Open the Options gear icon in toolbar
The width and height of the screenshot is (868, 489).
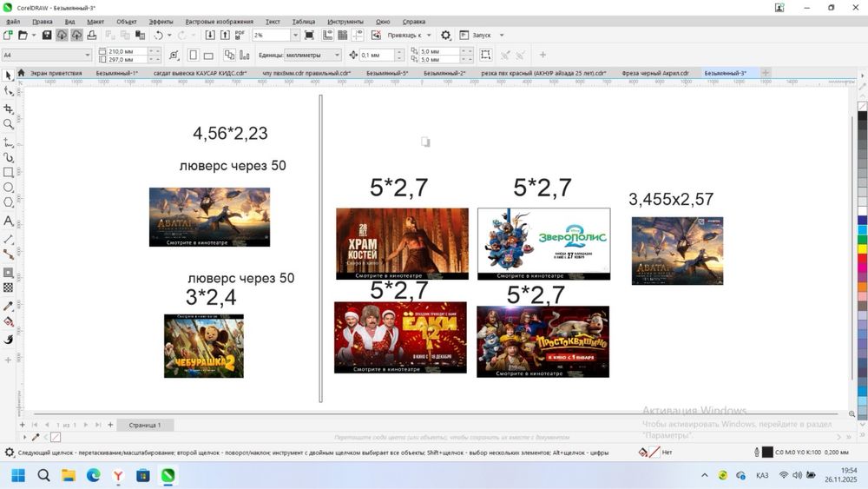click(446, 36)
